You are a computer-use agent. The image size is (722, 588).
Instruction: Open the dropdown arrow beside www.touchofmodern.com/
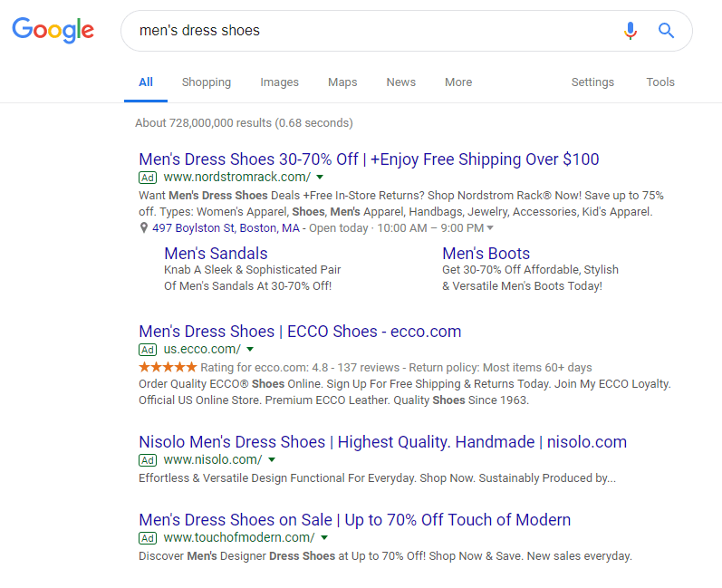(x=324, y=538)
